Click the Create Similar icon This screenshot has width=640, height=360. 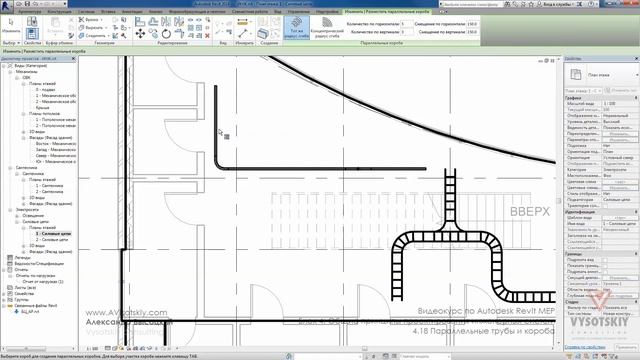pyautogui.click(x=262, y=33)
